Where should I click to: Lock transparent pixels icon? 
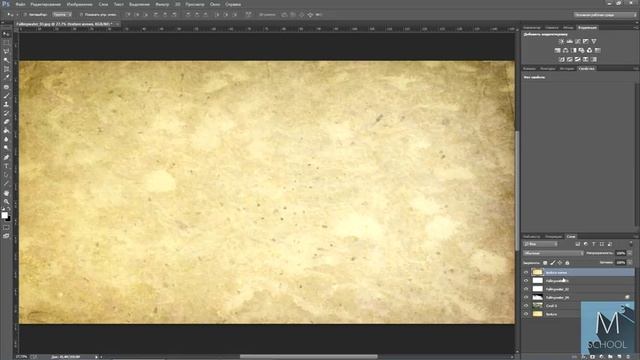[x=545, y=263]
